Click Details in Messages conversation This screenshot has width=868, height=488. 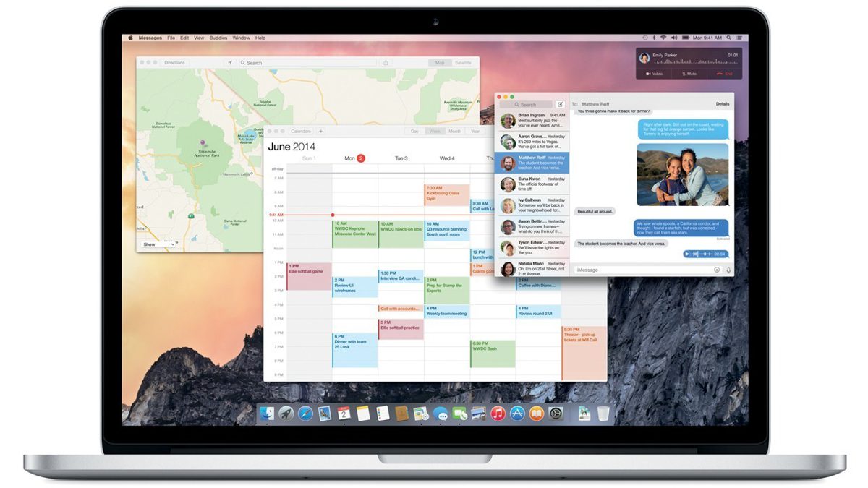[x=723, y=104]
